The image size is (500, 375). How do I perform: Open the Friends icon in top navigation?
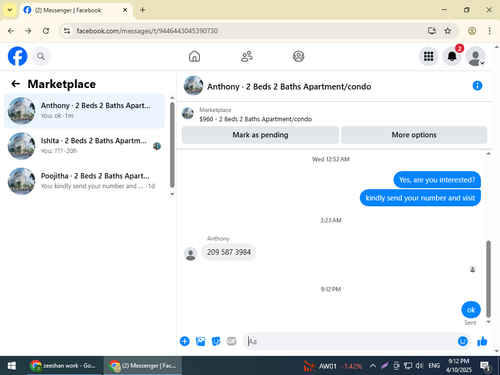point(247,56)
